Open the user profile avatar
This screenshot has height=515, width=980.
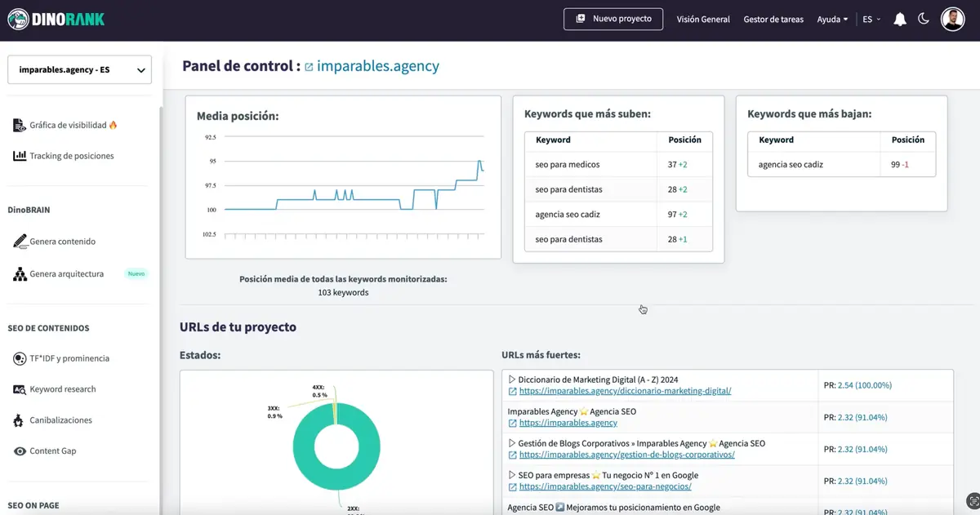(x=952, y=19)
